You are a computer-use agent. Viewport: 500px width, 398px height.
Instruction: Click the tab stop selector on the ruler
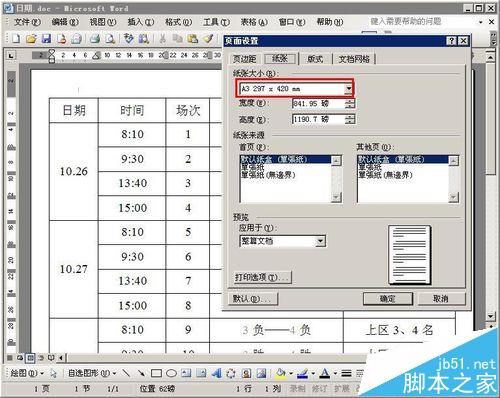(11, 55)
